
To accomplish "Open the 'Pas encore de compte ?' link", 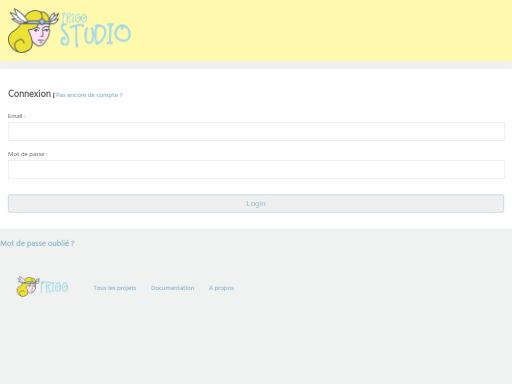I will click(x=89, y=95).
